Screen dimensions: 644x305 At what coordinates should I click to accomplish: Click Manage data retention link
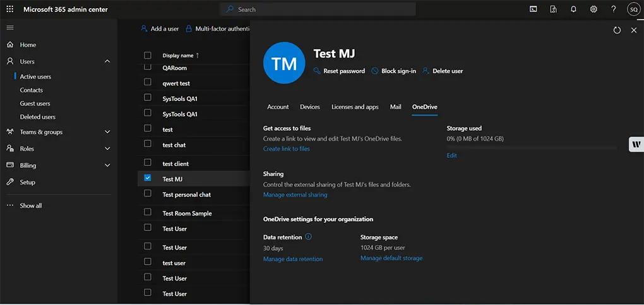[293, 260]
